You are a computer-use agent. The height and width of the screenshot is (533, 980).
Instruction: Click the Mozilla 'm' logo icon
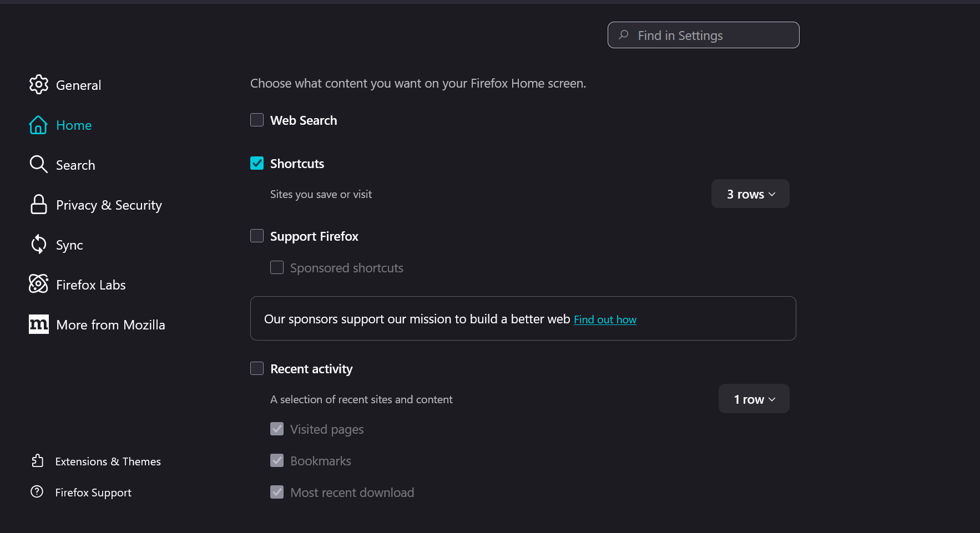click(x=38, y=324)
